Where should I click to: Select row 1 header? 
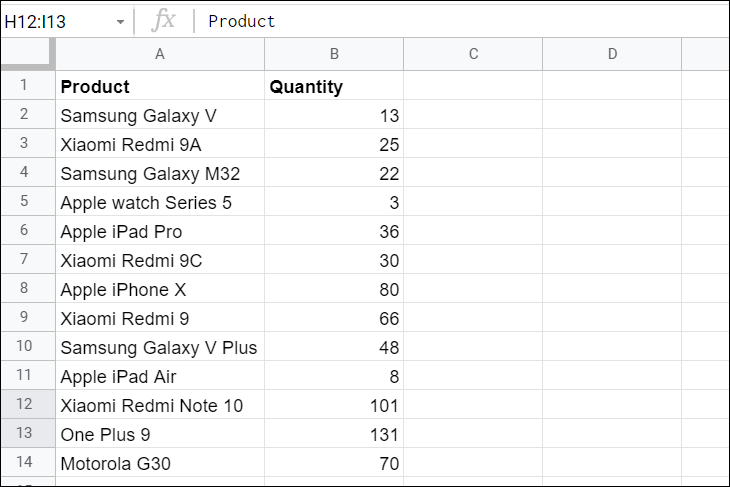pos(27,85)
